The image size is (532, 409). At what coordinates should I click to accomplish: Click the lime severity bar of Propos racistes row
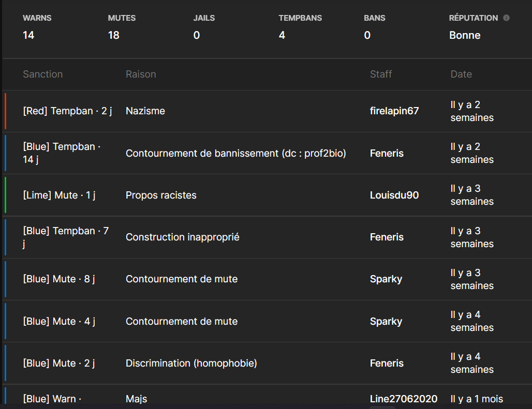5,195
